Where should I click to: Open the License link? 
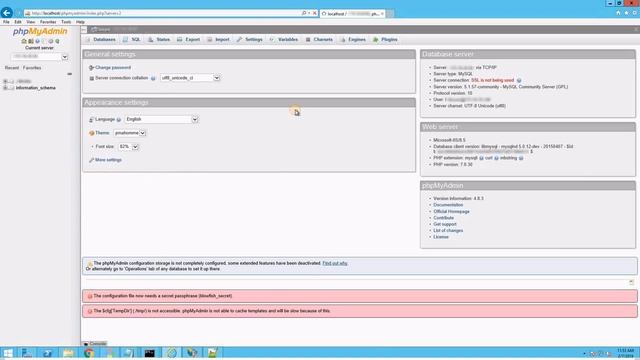point(441,237)
